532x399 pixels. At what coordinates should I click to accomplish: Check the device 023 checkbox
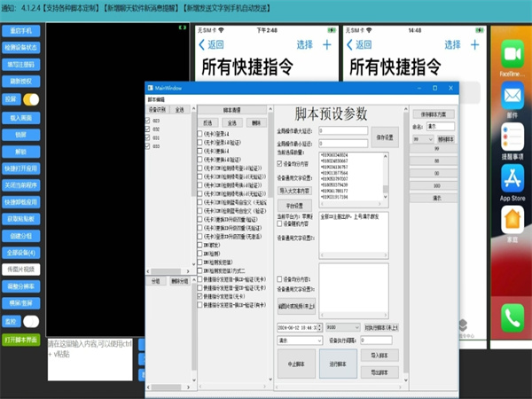[x=149, y=121]
